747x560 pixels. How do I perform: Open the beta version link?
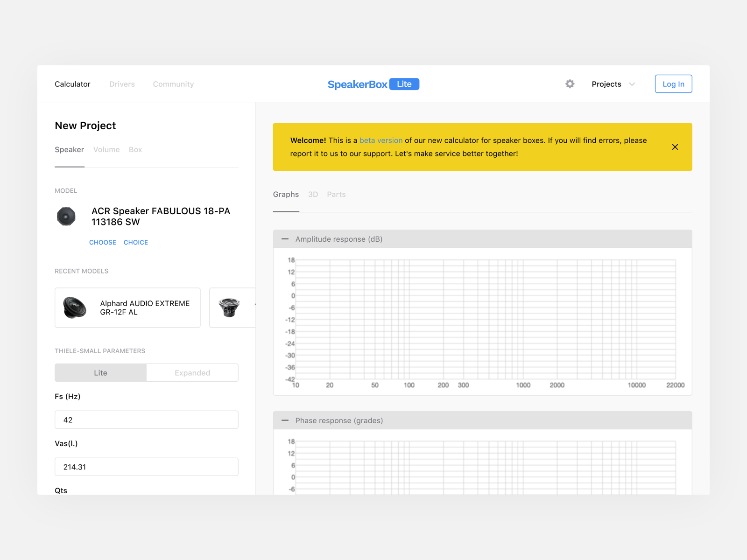[381, 140]
